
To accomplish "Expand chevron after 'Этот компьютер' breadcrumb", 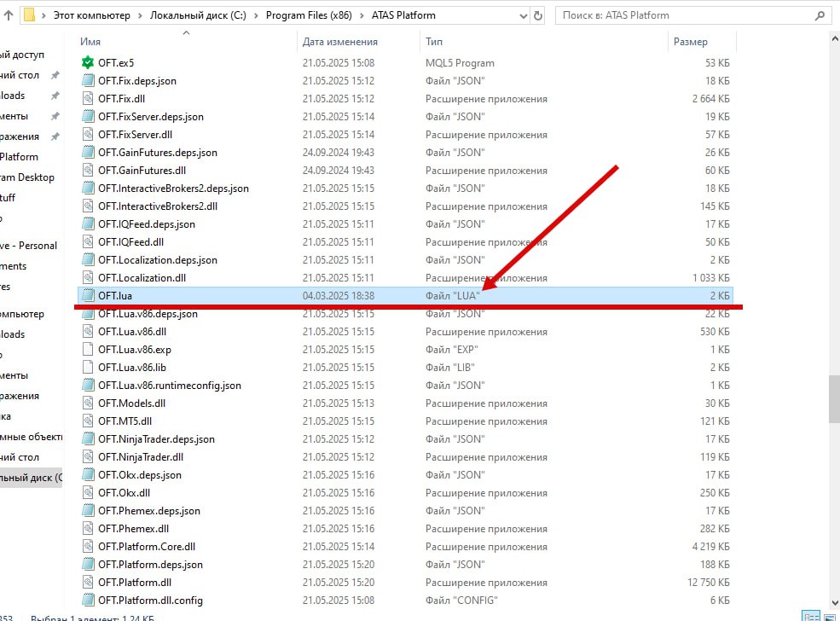I will [140, 15].
